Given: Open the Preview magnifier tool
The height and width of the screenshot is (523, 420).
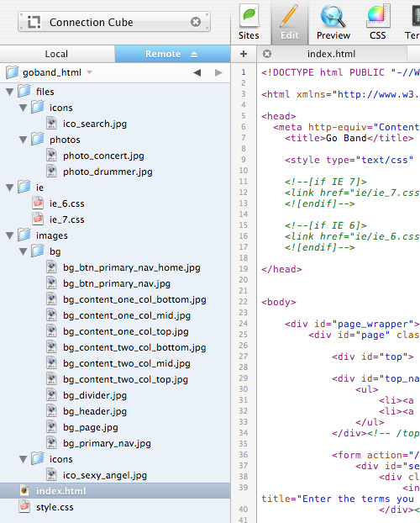Looking at the screenshot, I should (x=333, y=23).
